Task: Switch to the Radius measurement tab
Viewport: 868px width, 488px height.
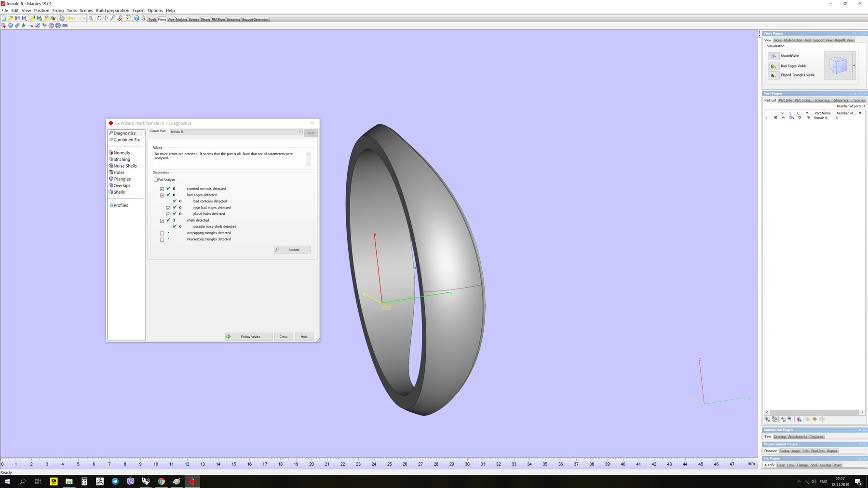Action: coord(784,451)
